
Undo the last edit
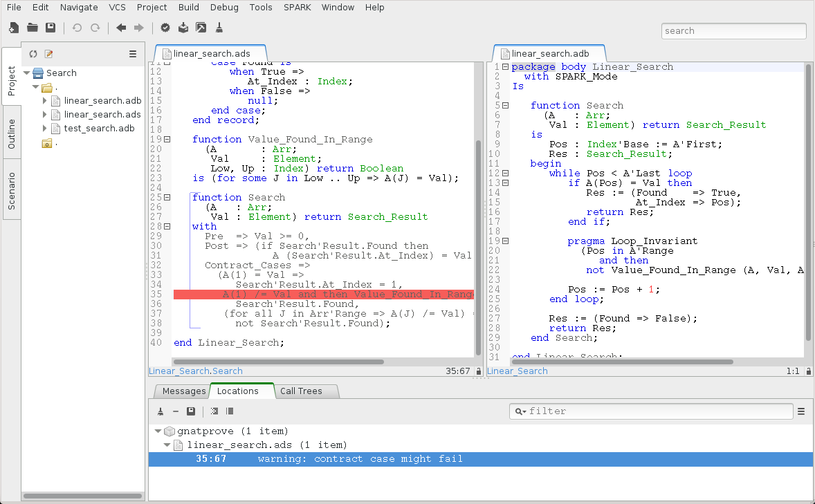point(77,28)
